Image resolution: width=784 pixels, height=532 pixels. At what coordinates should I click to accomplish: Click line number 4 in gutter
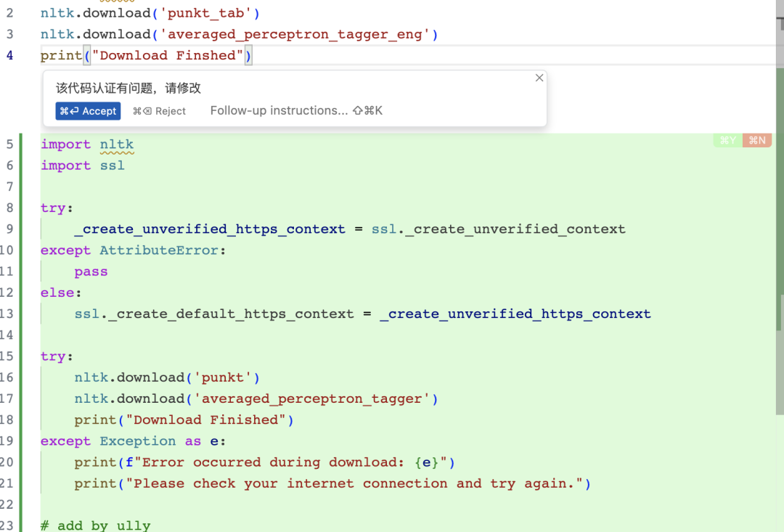9,55
